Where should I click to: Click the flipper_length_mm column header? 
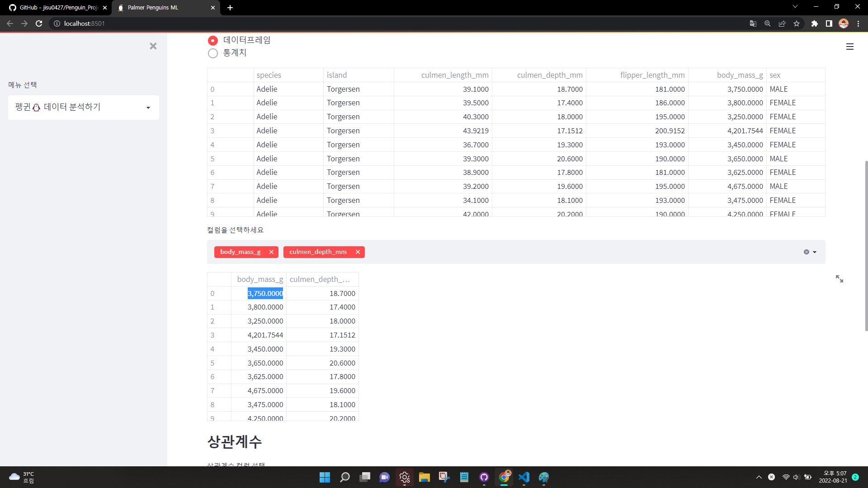637,75
